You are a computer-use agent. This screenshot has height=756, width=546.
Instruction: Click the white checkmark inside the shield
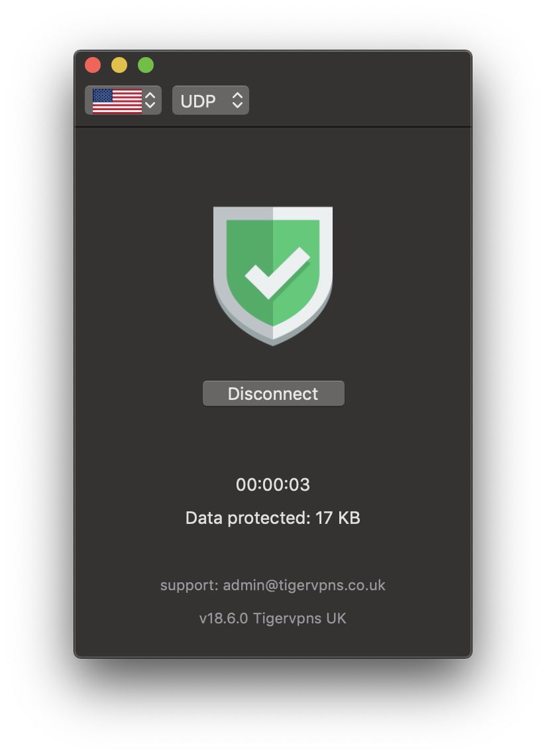point(277,273)
